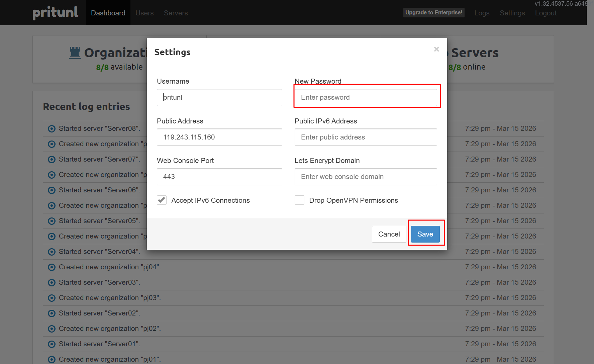Open the Logs page
594x364 pixels.
(482, 13)
